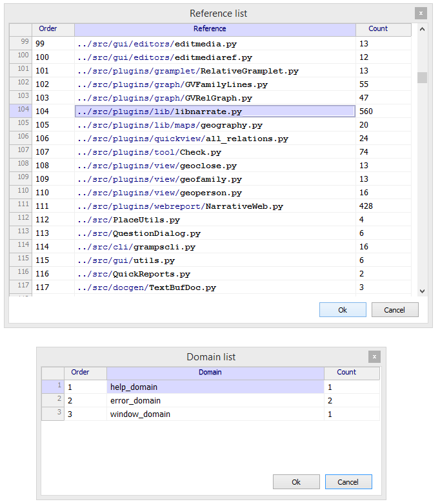Click order cell 2 in Domain list
This screenshot has width=440, height=504.
point(85,400)
